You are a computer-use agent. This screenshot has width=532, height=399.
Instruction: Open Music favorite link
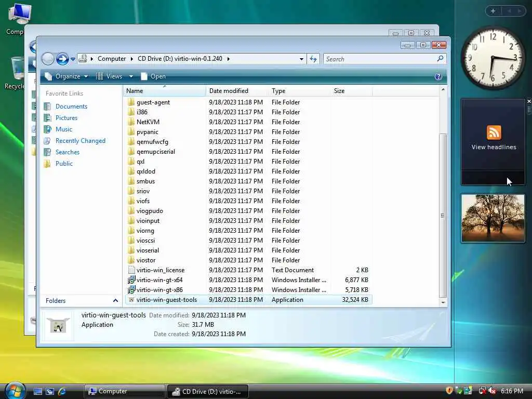[x=64, y=129]
